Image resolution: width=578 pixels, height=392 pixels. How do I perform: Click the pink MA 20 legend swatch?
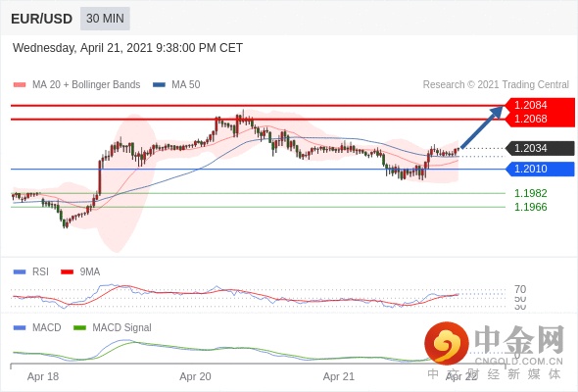point(20,85)
